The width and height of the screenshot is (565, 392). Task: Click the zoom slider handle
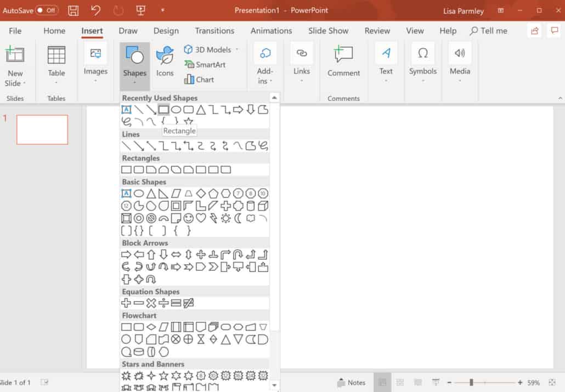click(x=472, y=382)
